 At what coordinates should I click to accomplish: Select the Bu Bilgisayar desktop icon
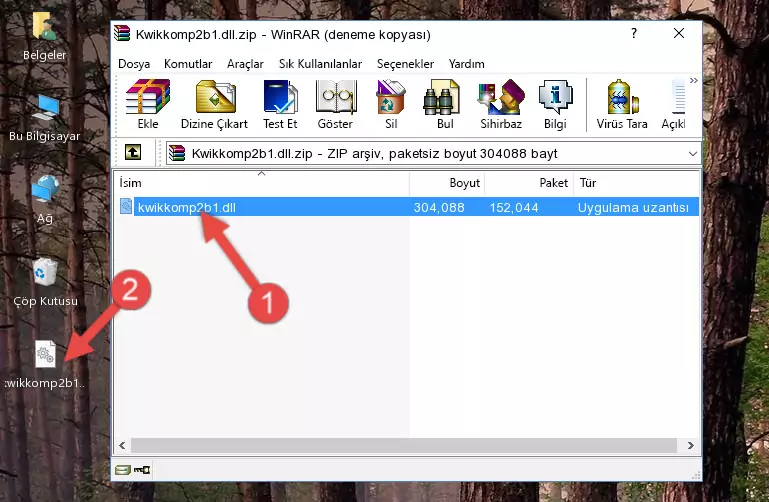click(x=45, y=118)
